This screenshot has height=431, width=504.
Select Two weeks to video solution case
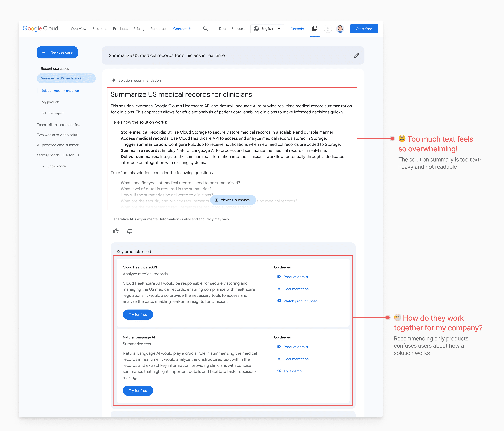59,135
